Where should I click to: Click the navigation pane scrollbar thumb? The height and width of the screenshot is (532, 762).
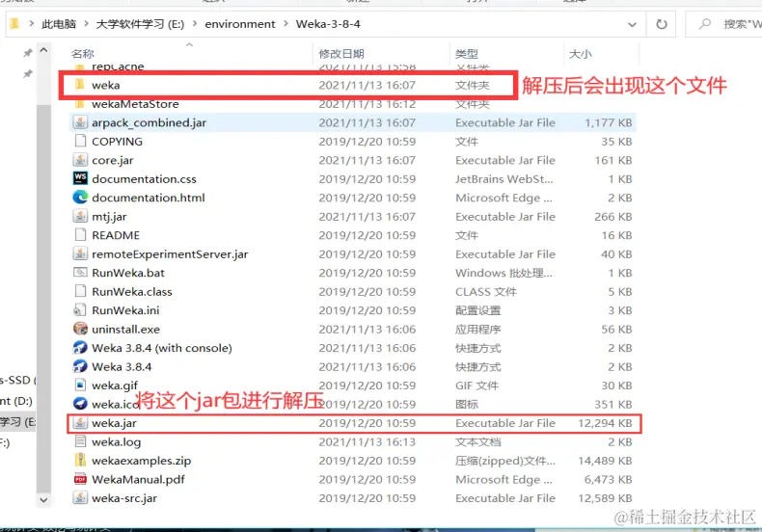pos(43,299)
